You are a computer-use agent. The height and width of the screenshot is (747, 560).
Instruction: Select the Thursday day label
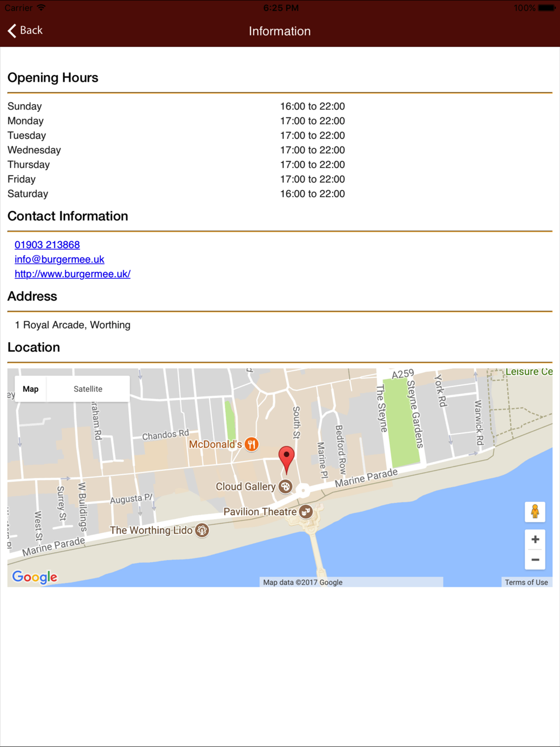pos(29,165)
